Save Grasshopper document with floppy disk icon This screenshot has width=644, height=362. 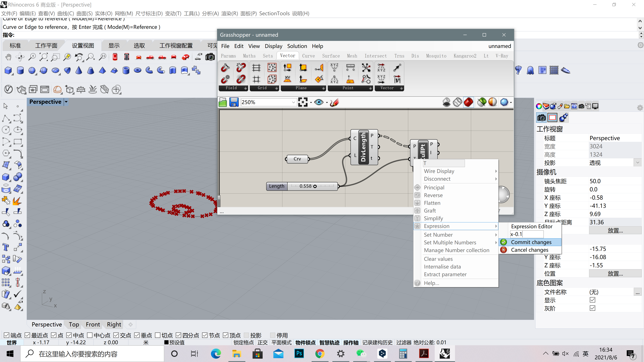click(x=234, y=102)
